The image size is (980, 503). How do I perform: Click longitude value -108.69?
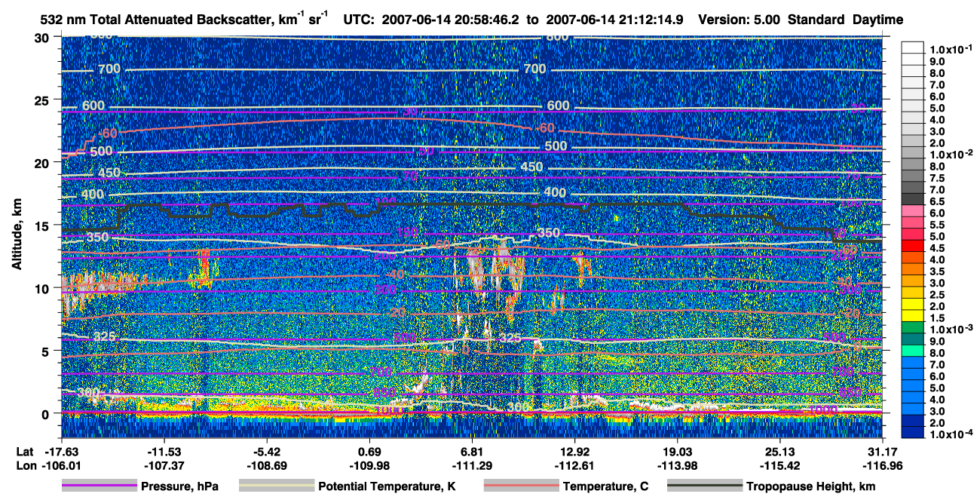click(x=268, y=465)
